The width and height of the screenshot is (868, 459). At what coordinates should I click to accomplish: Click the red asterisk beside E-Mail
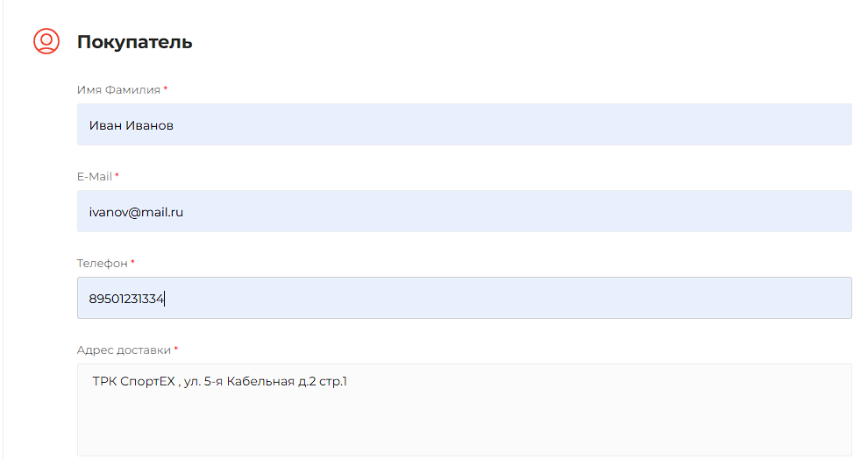click(x=117, y=176)
